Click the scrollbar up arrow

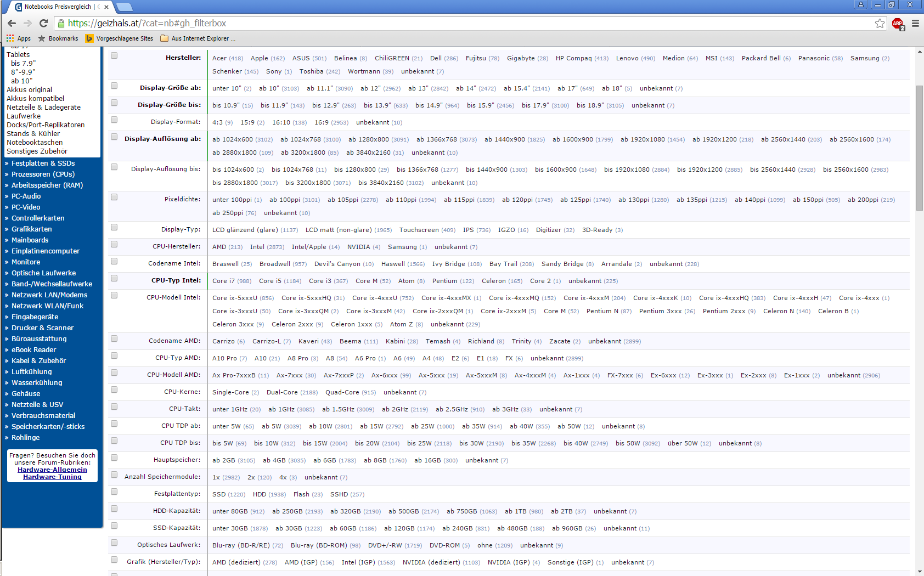920,51
